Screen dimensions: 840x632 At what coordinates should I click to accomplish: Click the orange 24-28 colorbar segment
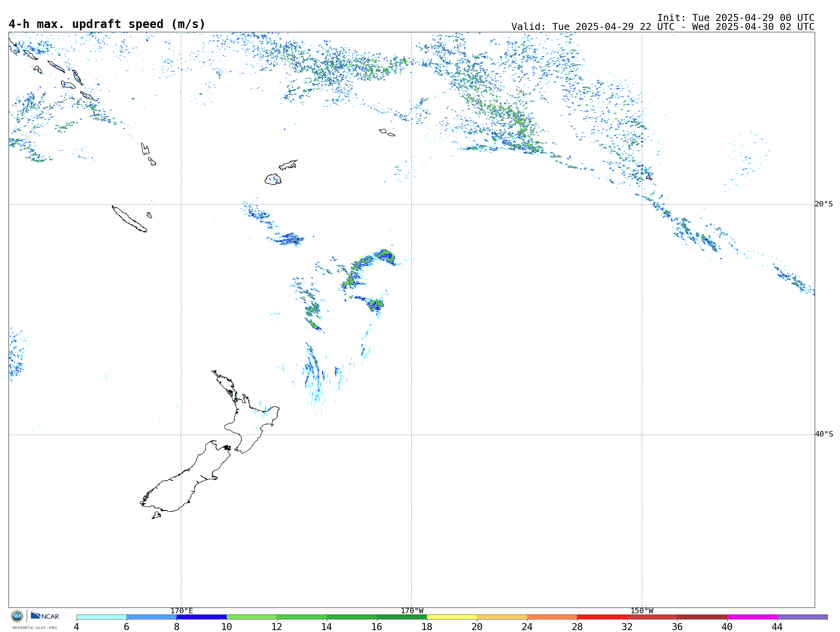click(552, 617)
